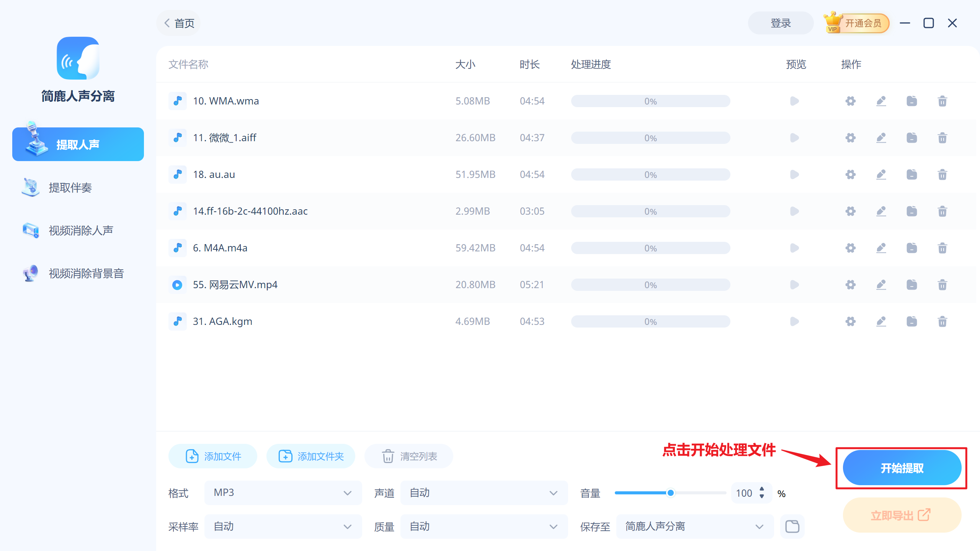The height and width of the screenshot is (551, 980).
Task: Open the save folder browse icon
Action: (792, 526)
